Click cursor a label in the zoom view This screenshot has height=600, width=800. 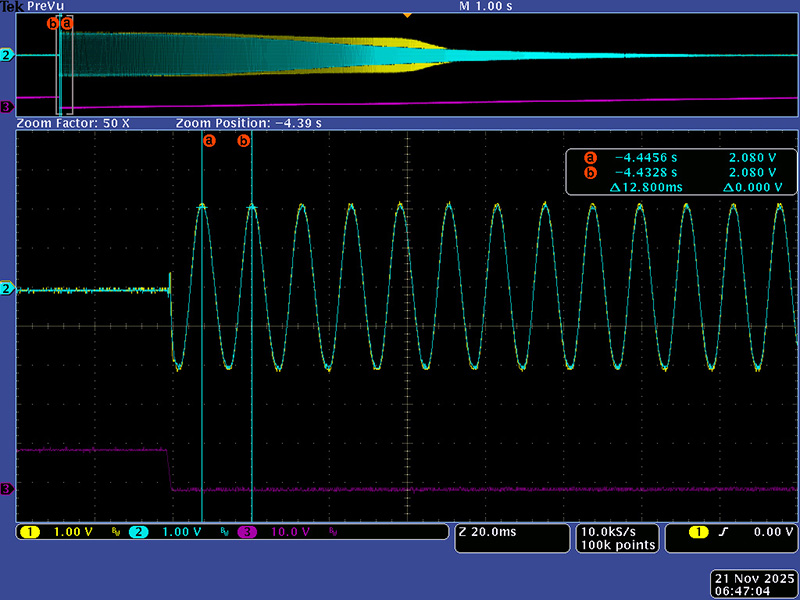209,141
